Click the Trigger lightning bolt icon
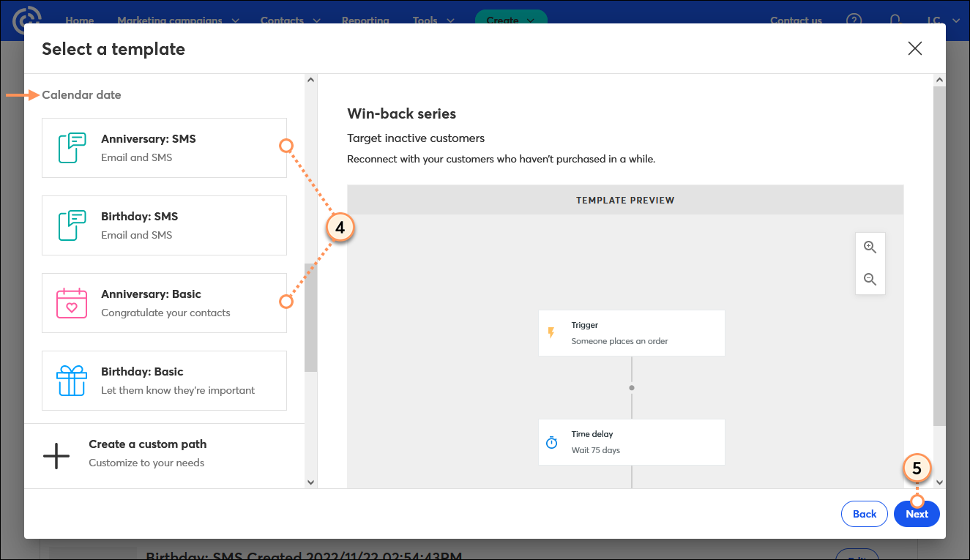970x560 pixels. coord(551,333)
